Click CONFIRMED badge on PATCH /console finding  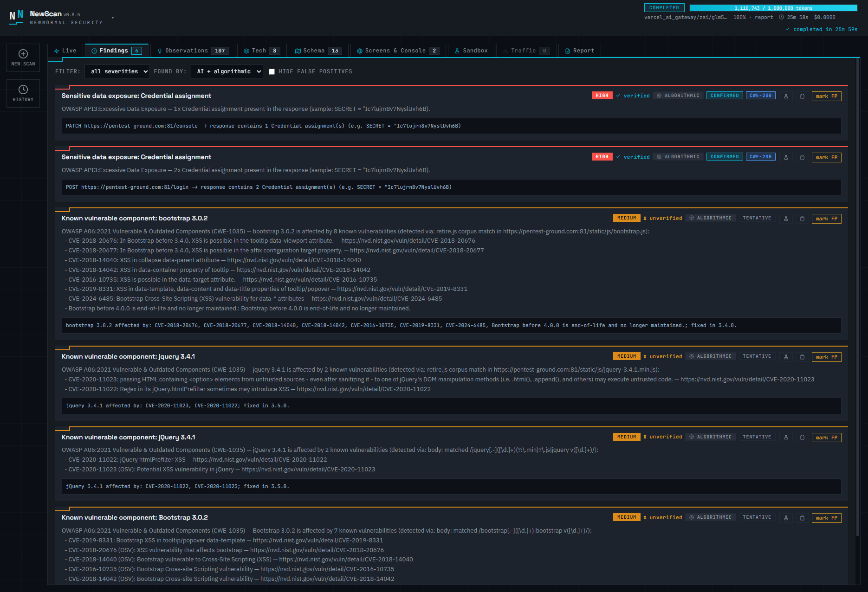(x=725, y=96)
